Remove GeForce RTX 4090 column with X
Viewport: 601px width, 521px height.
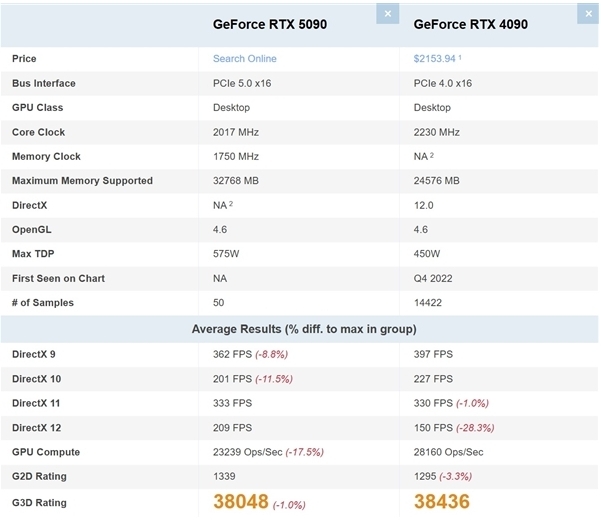[588, 14]
